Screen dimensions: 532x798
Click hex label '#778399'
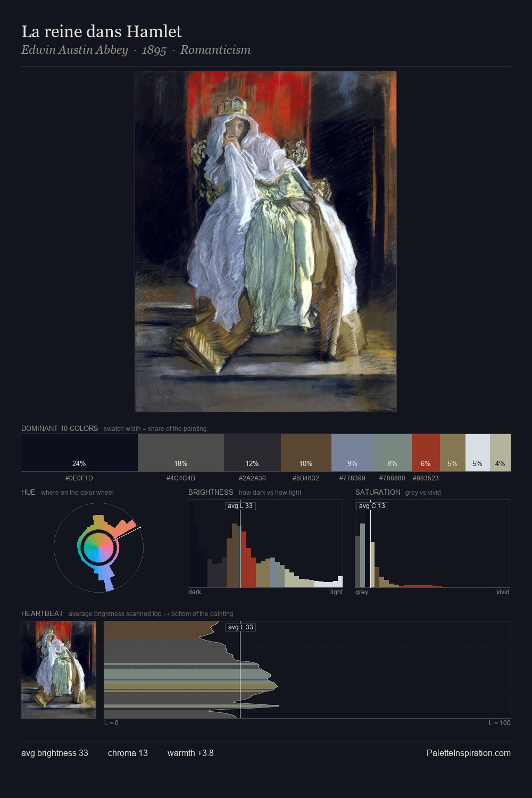coord(352,478)
